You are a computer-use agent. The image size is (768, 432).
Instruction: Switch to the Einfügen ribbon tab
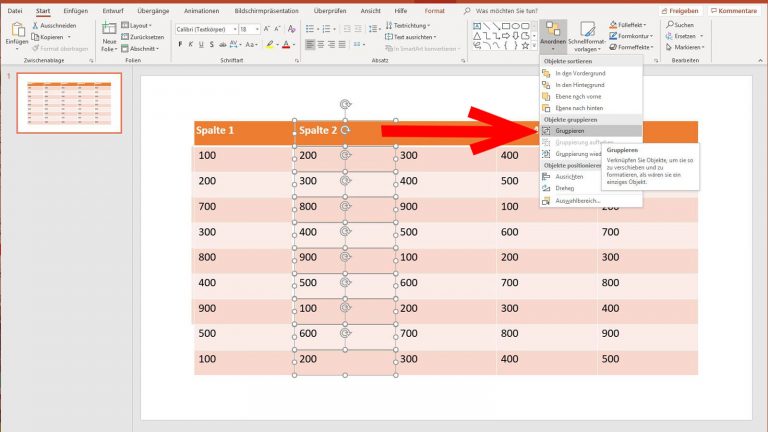click(76, 11)
